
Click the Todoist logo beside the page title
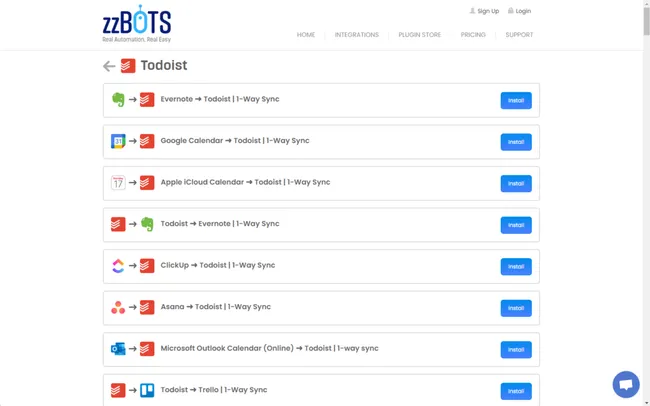[x=128, y=66]
